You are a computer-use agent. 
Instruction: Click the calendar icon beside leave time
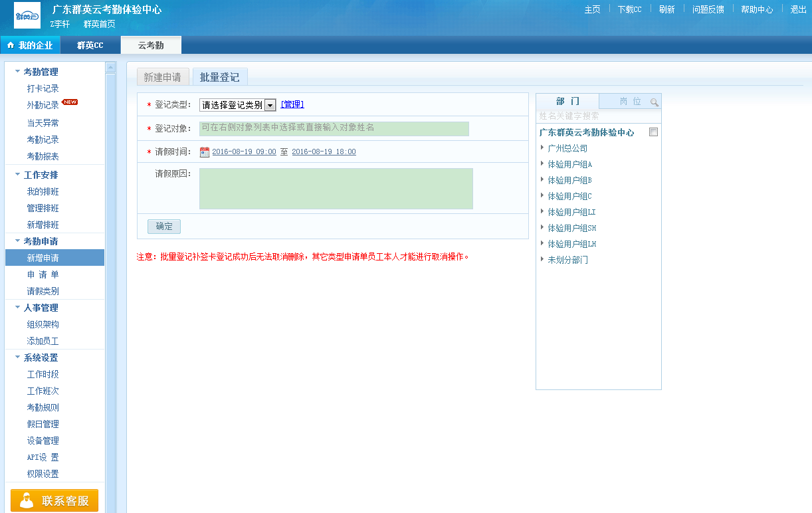point(205,152)
